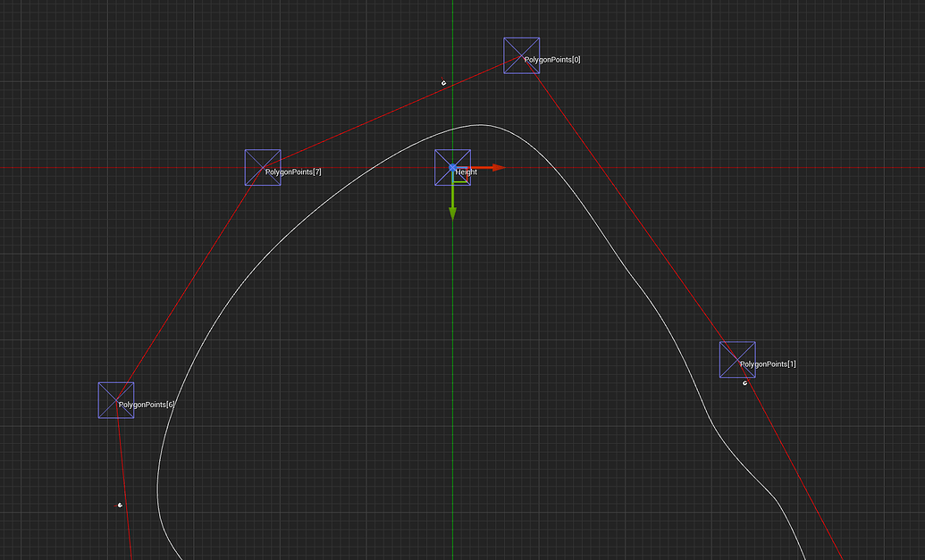
Task: Select the PolygonPoints[6] handle
Action: (115, 399)
